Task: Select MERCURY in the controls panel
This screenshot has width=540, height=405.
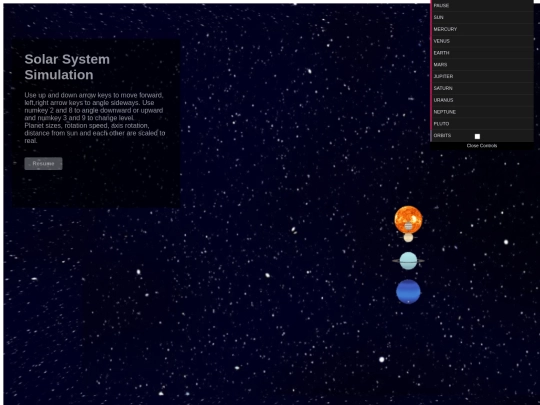Action: [482, 29]
